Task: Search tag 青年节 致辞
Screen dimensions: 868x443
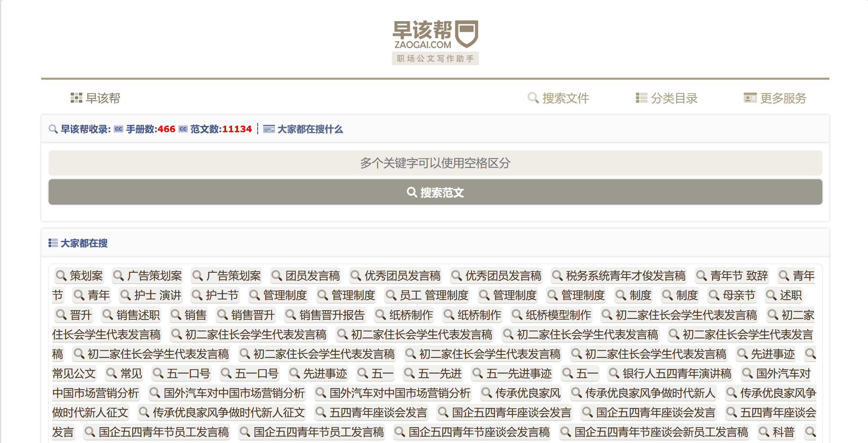Action: [732, 276]
